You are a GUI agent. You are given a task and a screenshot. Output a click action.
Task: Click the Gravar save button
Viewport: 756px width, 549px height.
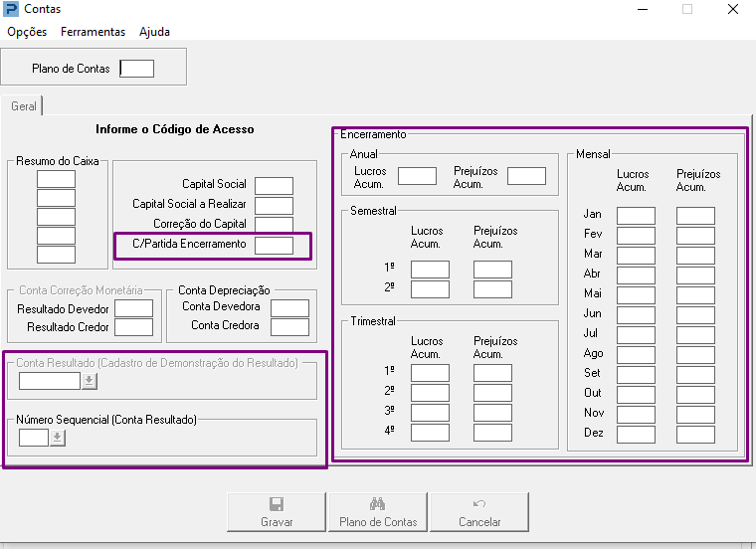click(277, 512)
